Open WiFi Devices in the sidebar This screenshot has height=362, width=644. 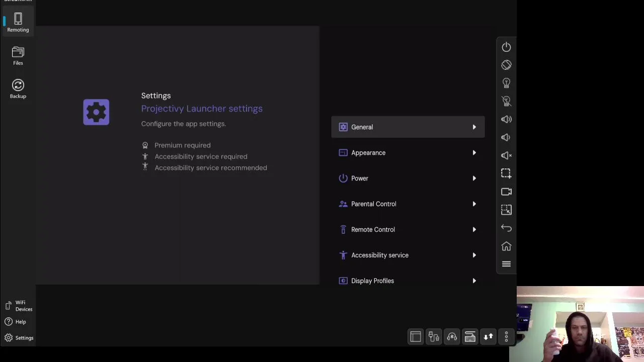(x=19, y=306)
